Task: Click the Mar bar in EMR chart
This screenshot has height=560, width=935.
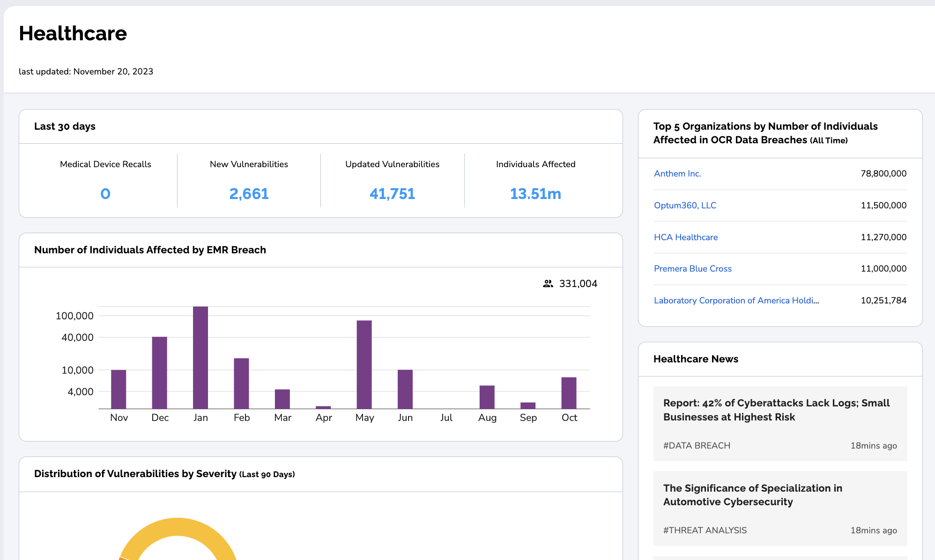Action: click(x=282, y=399)
